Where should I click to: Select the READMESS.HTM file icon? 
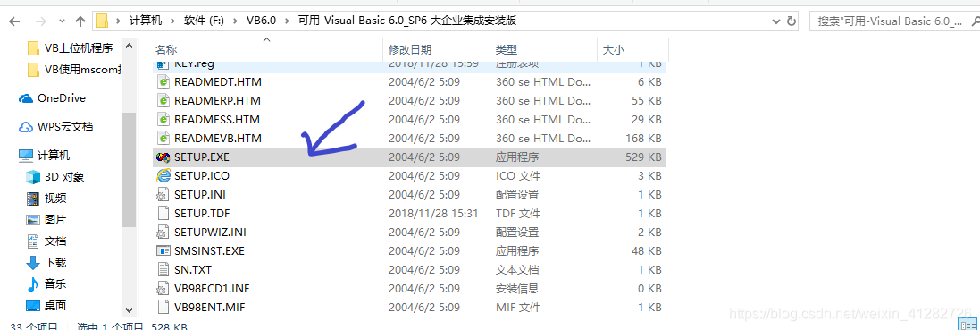163,120
